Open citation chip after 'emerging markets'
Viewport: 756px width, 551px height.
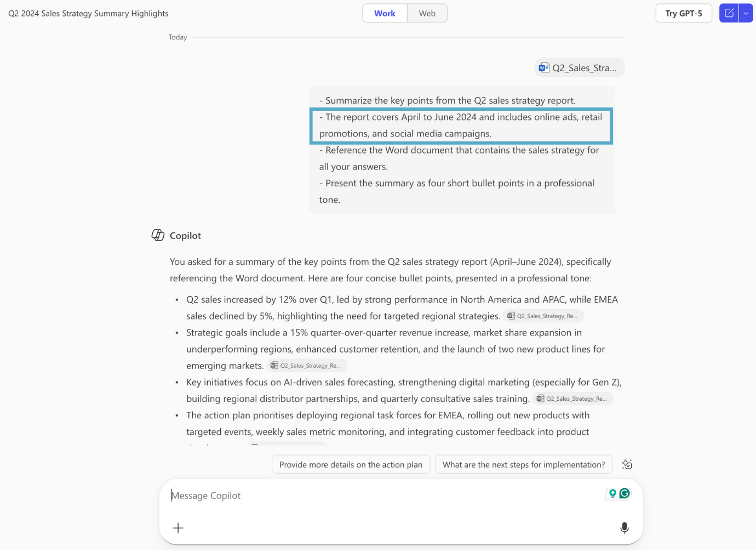(x=306, y=366)
